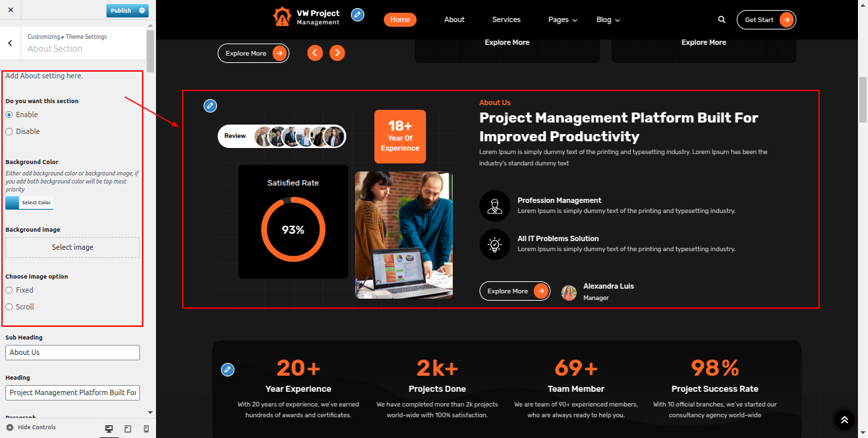
Task: Choose the Fixed image option
Action: point(9,290)
